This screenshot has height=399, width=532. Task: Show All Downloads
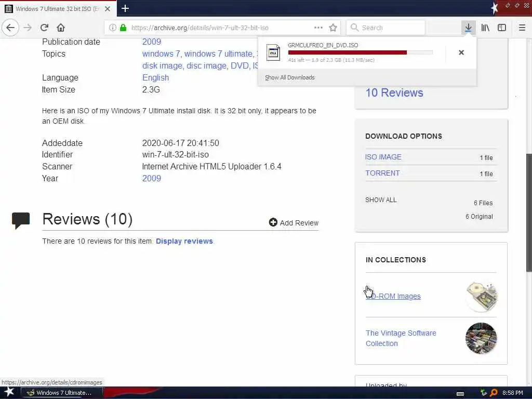pos(290,77)
